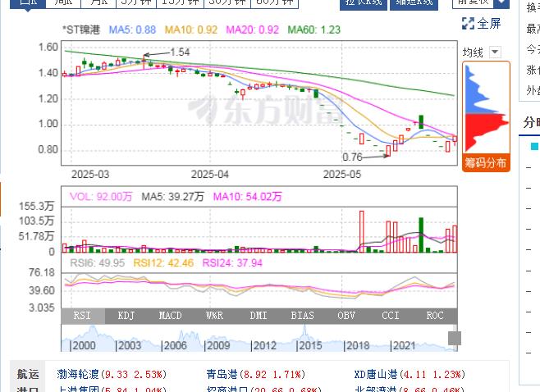Click the RSI6: 49.95 readout

98,263
